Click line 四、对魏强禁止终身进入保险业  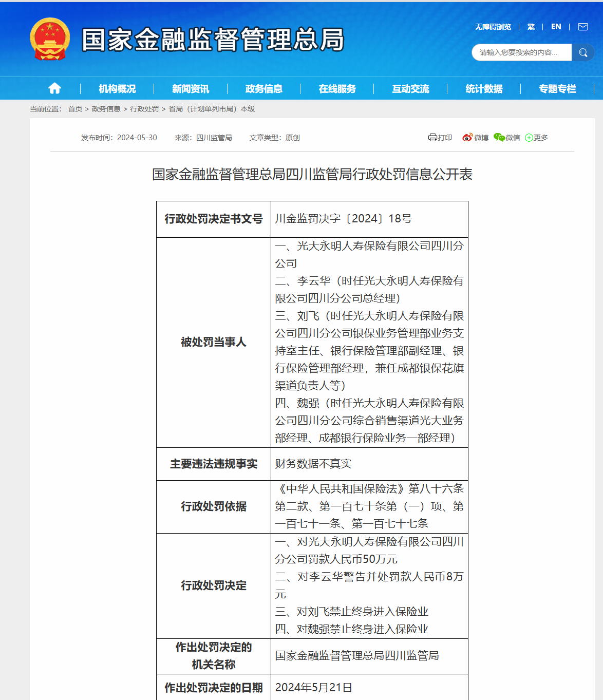352,629
